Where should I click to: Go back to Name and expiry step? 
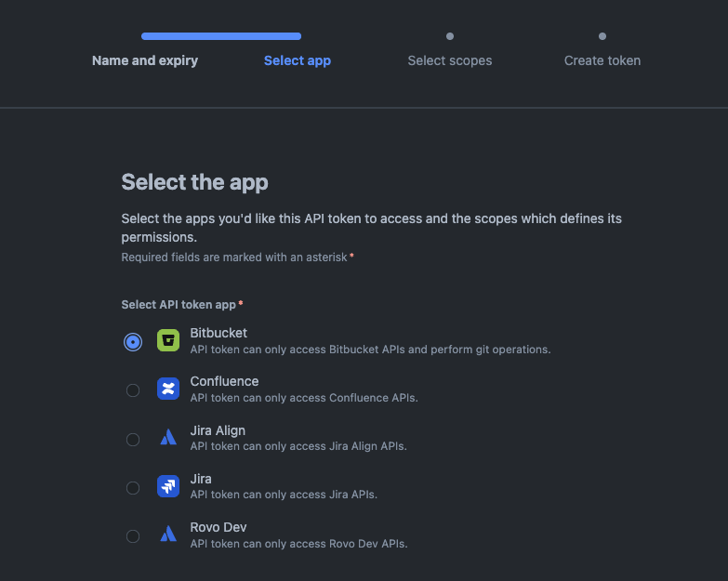[145, 60]
